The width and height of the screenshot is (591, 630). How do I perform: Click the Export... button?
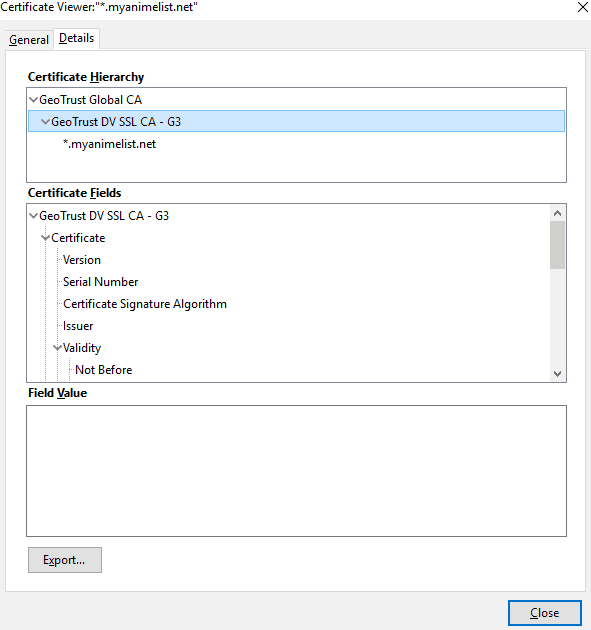coord(65,560)
